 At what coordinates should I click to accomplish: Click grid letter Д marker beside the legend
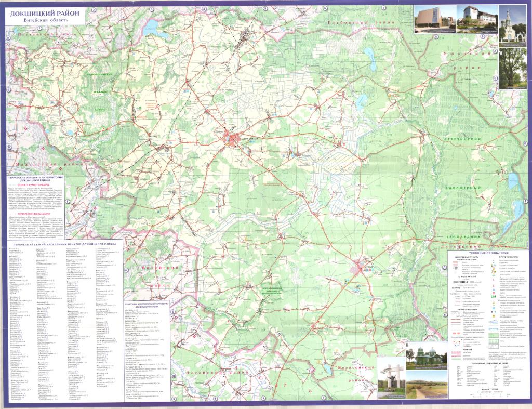[x=445, y=267]
